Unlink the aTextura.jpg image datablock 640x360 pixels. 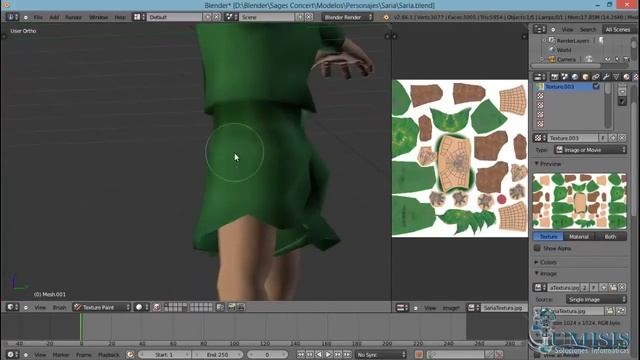(x=622, y=287)
